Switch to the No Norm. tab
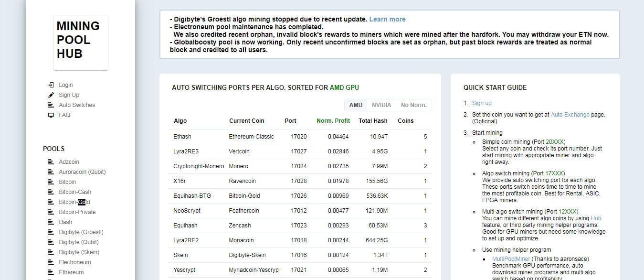 [x=413, y=105]
